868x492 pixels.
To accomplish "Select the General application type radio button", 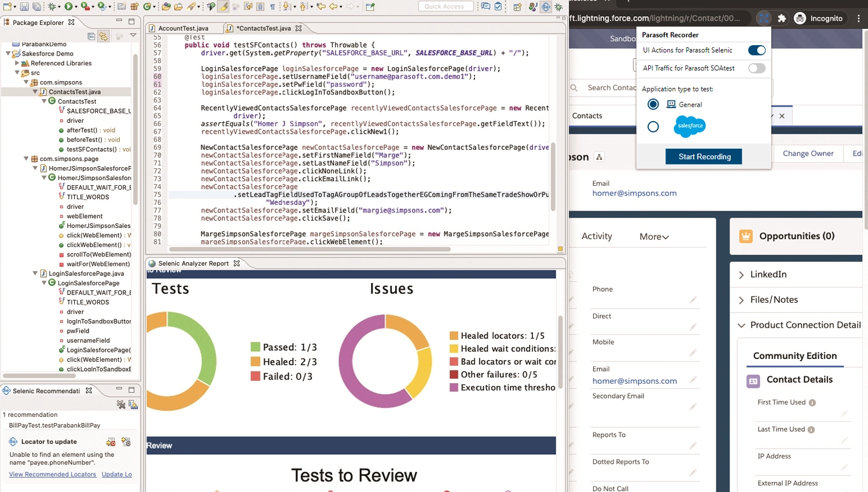I will tap(653, 104).
